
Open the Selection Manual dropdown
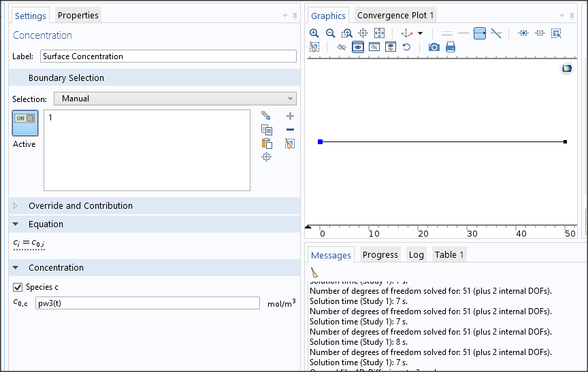[175, 99]
